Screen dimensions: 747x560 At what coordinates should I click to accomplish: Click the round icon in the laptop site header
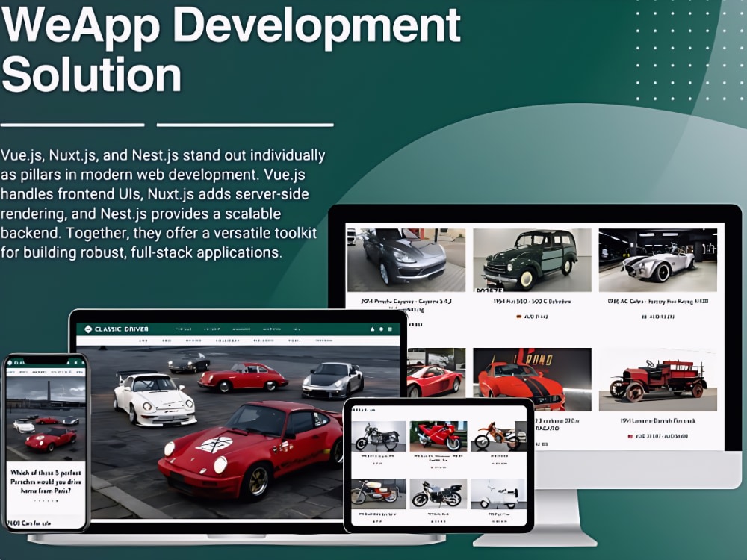click(381, 329)
